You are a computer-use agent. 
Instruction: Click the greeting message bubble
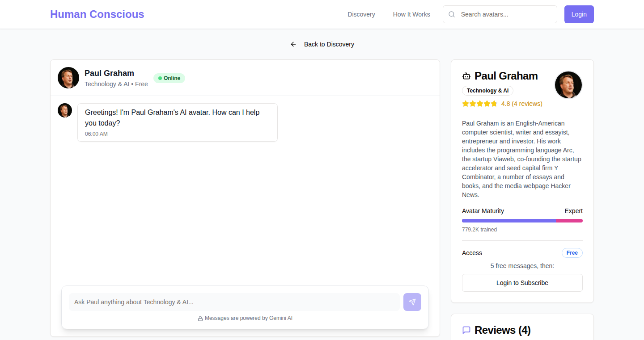click(178, 122)
